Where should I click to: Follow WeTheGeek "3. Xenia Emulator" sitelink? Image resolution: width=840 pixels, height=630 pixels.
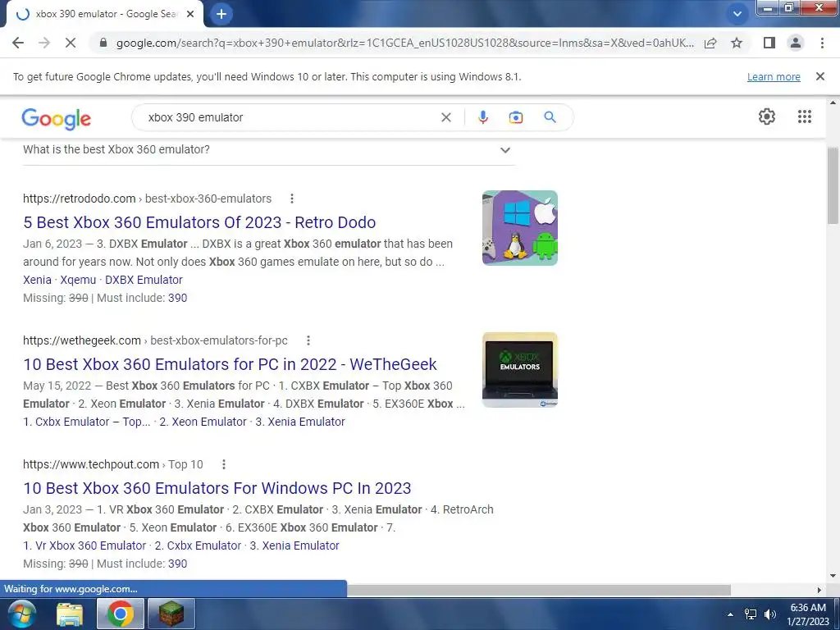300,422
